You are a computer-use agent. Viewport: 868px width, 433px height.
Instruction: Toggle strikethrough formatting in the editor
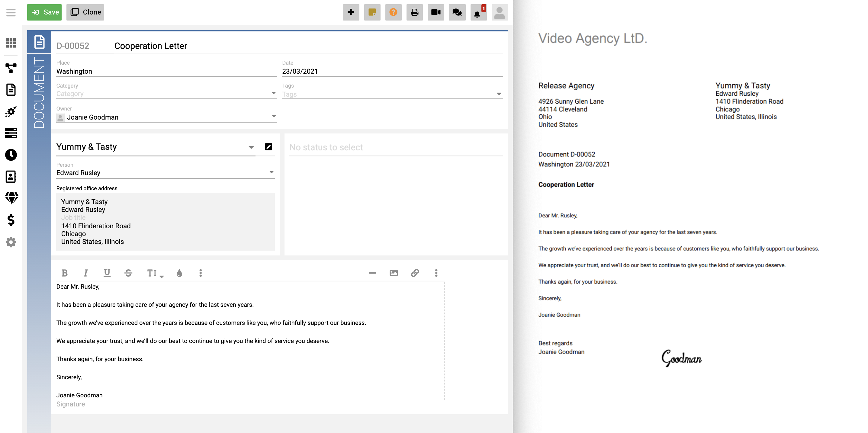click(128, 273)
